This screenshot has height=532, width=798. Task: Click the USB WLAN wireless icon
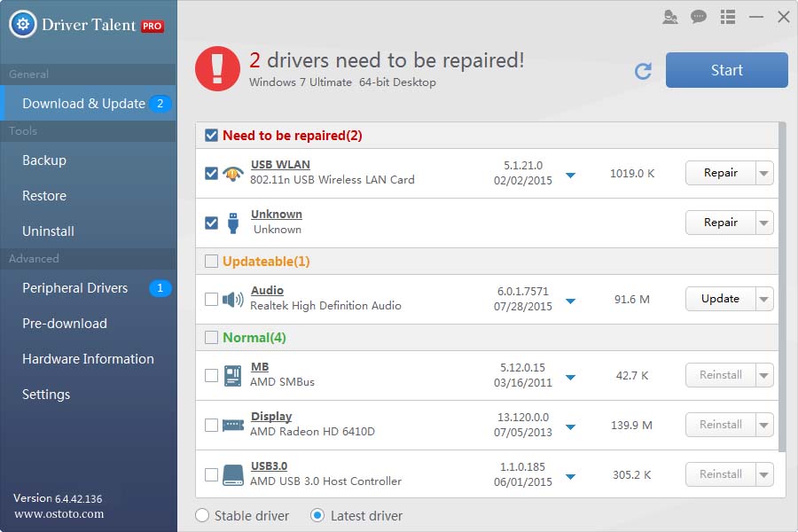(x=232, y=174)
